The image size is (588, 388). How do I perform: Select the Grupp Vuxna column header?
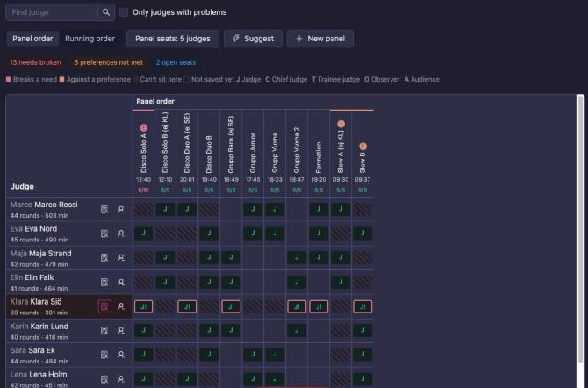click(x=275, y=153)
